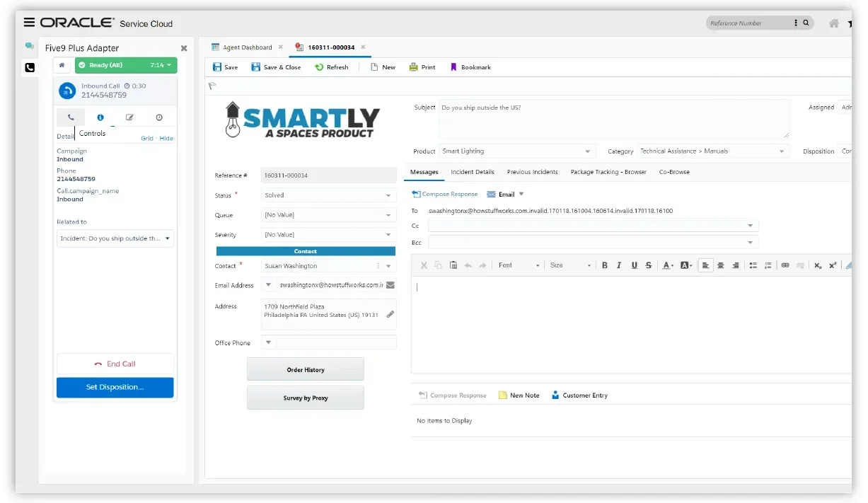Expand the Product dropdown Smart Lighting
Screen dimensions: 868x503
517,151
